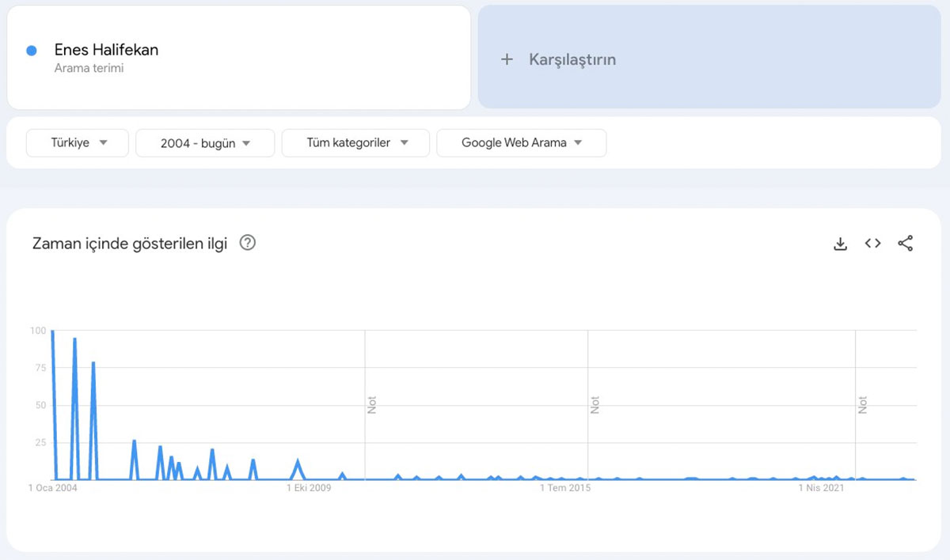Click the 25 value on the y-axis
The width and height of the screenshot is (950, 560).
pos(40,442)
